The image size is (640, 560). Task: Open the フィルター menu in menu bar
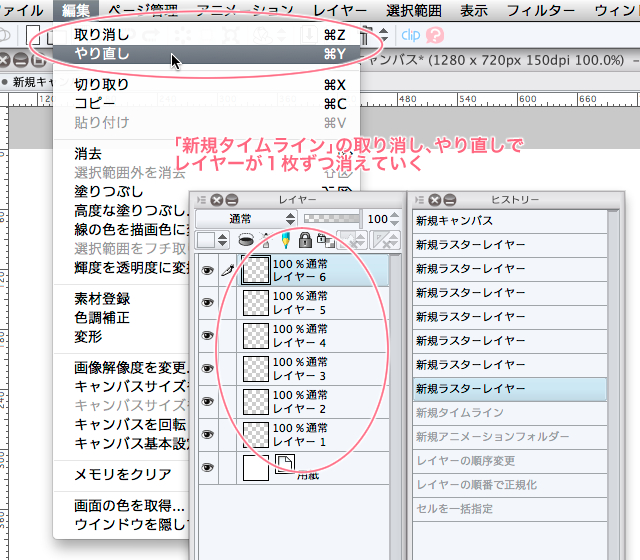[541, 11]
